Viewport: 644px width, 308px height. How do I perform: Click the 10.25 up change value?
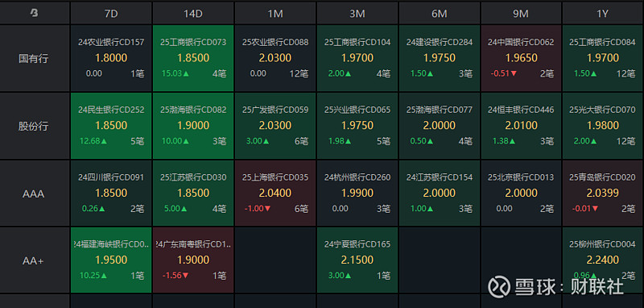coord(93,276)
